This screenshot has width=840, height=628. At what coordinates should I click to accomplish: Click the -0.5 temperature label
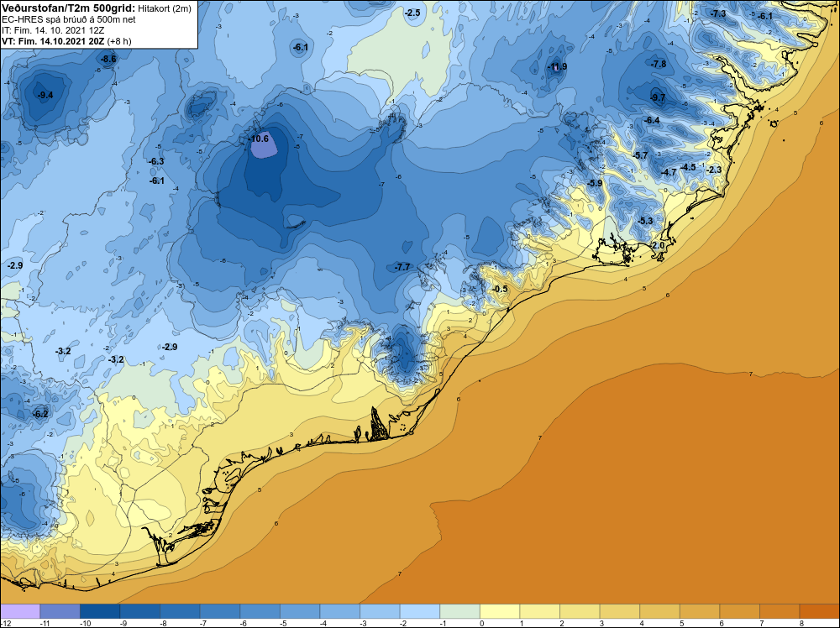coord(499,289)
